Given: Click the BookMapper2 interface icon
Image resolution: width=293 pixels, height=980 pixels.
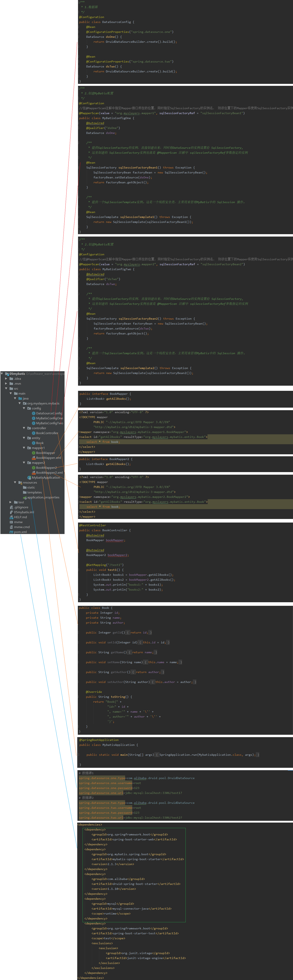Looking at the screenshot, I should (x=33, y=468).
